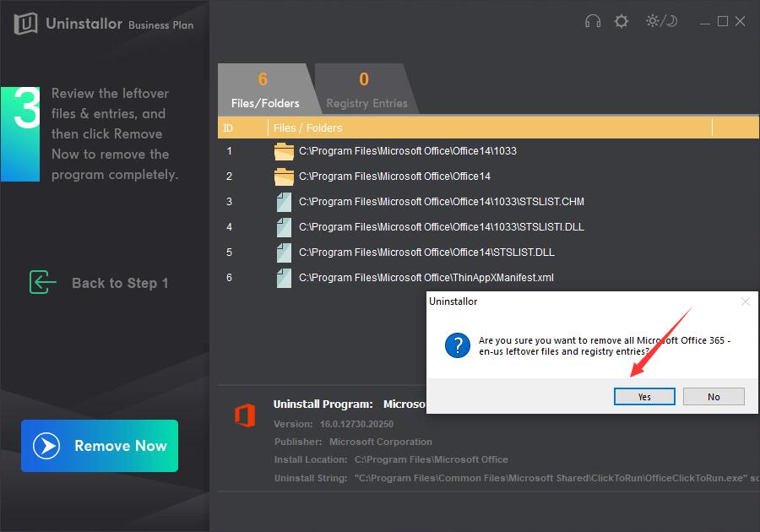Close the Uninstallor confirmation dialog
This screenshot has width=760, height=532.
746,301
